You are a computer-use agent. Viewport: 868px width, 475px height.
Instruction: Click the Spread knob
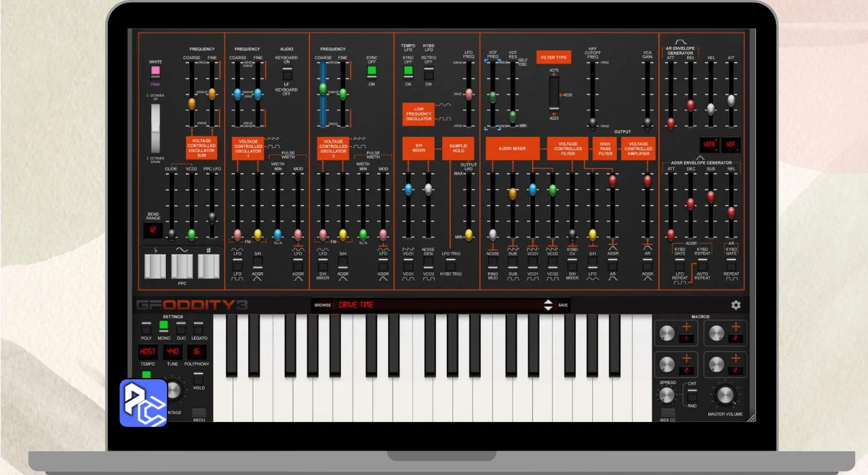(667, 395)
